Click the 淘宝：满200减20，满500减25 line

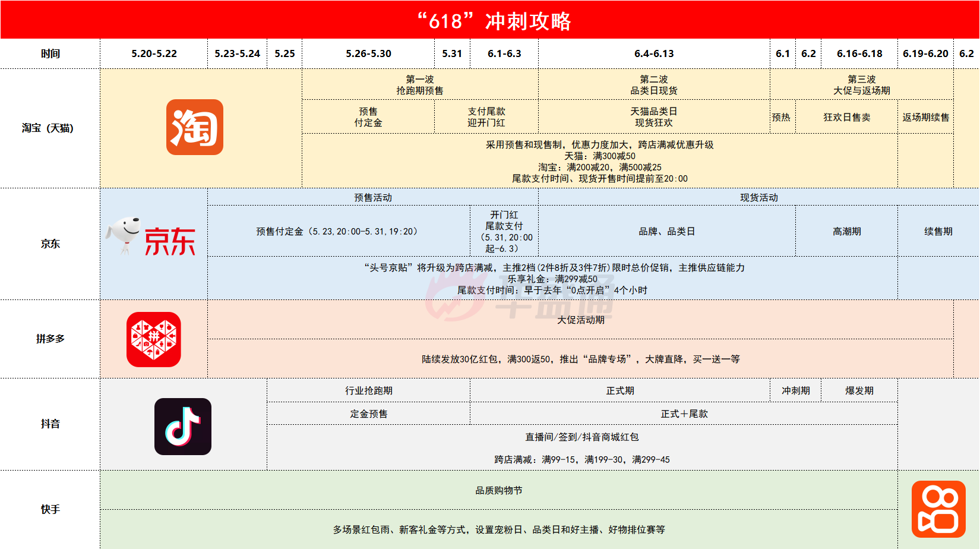(600, 167)
